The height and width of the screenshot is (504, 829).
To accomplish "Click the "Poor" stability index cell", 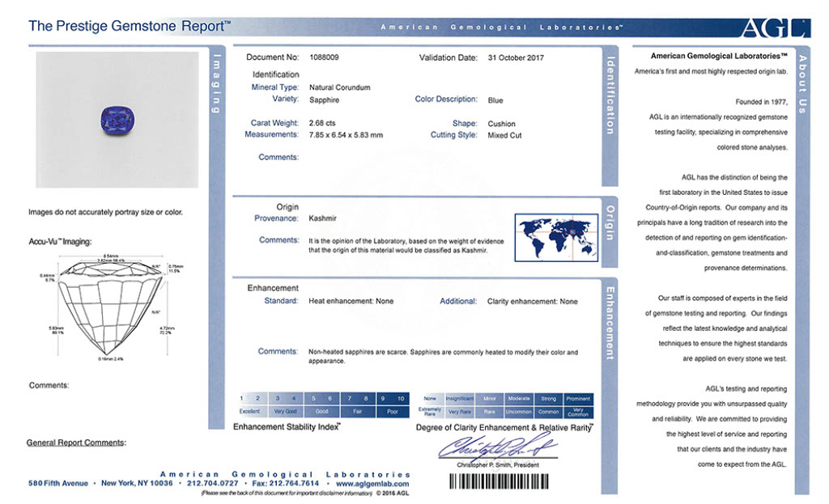I will pyautogui.click(x=393, y=412).
